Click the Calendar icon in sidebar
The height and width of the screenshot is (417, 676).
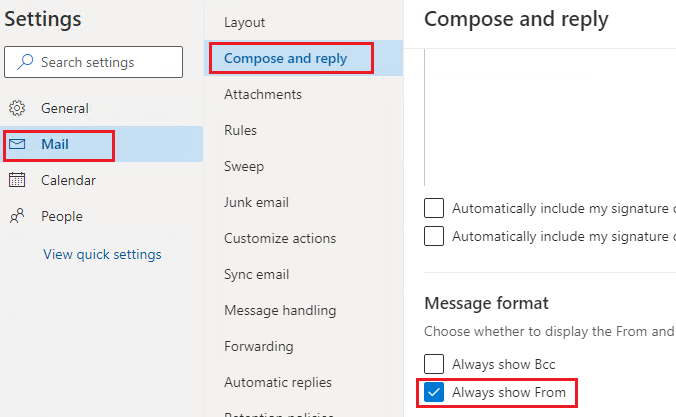(x=17, y=180)
